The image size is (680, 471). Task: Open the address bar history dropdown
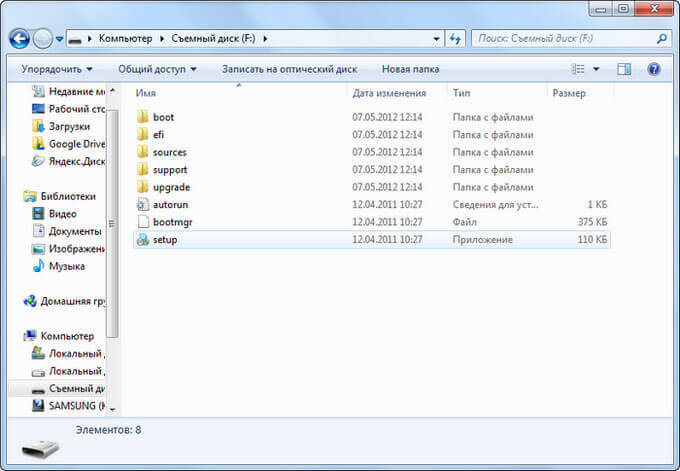click(x=436, y=39)
